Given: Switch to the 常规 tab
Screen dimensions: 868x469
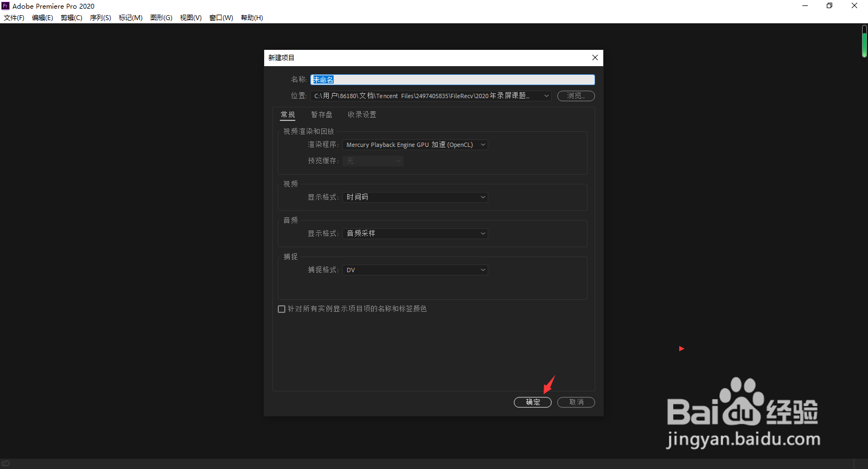Looking at the screenshot, I should tap(288, 114).
